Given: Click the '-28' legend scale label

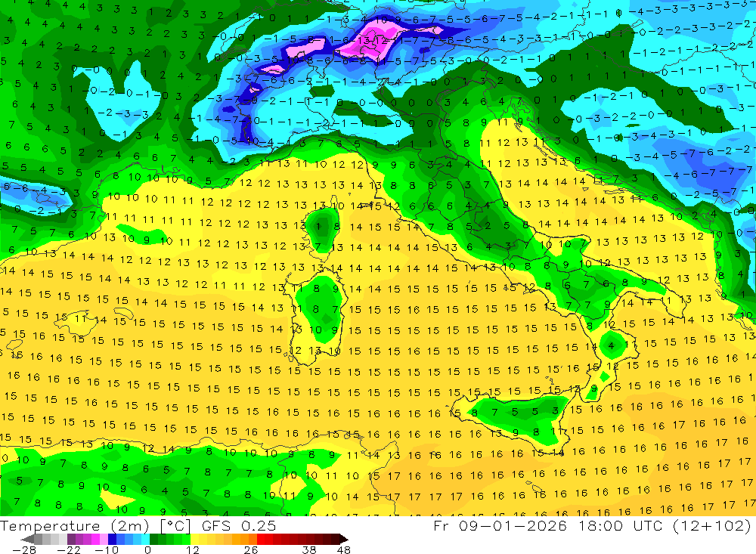Looking at the screenshot, I should click(x=23, y=549).
